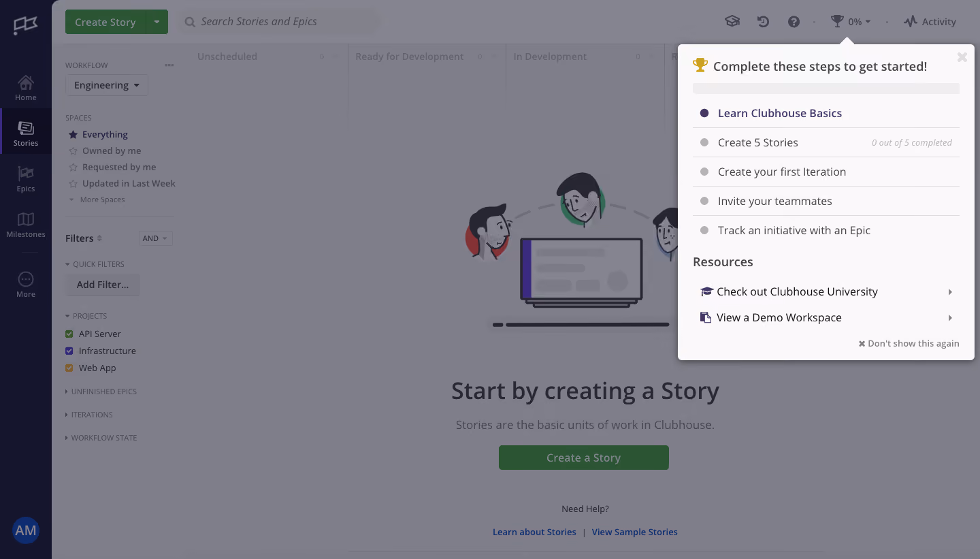Toggle the Infrastructure project checkbox

coord(69,351)
